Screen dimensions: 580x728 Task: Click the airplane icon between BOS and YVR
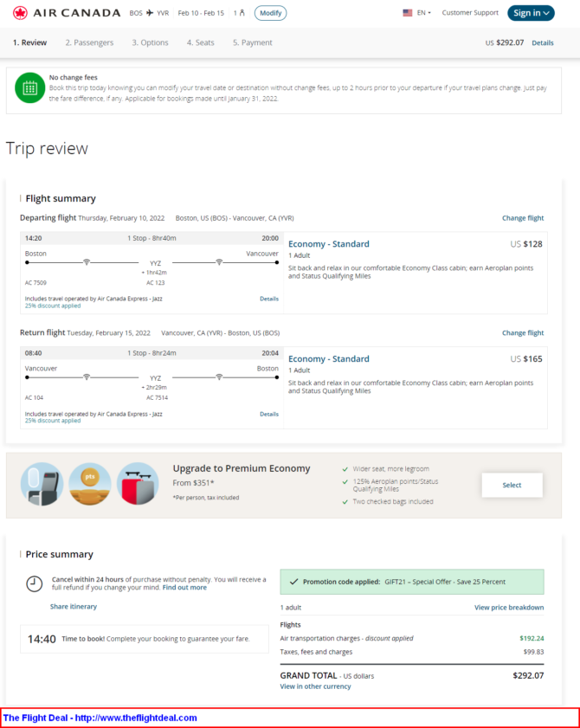(x=150, y=13)
